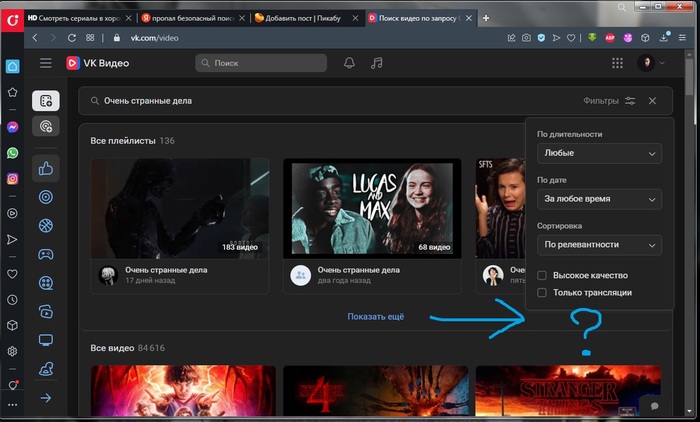Check the Только трансляции option
Image resolution: width=700 pixels, height=422 pixels.
coord(542,293)
